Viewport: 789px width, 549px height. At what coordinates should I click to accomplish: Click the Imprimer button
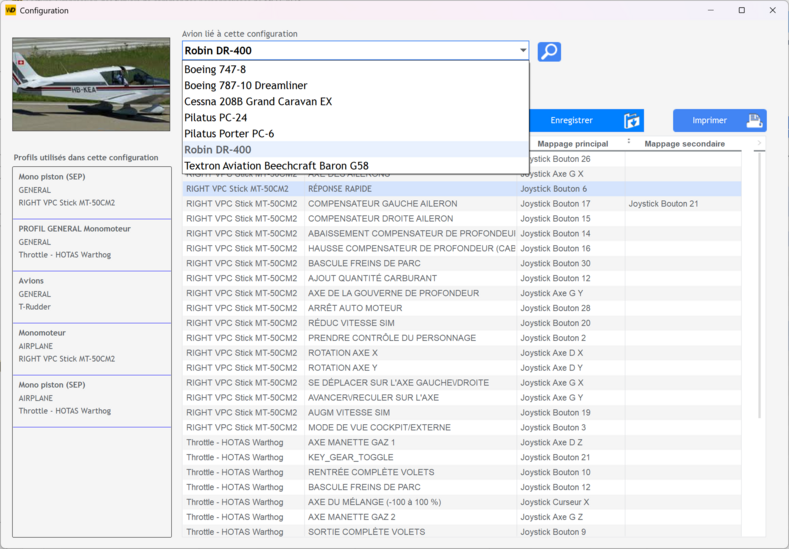point(720,121)
